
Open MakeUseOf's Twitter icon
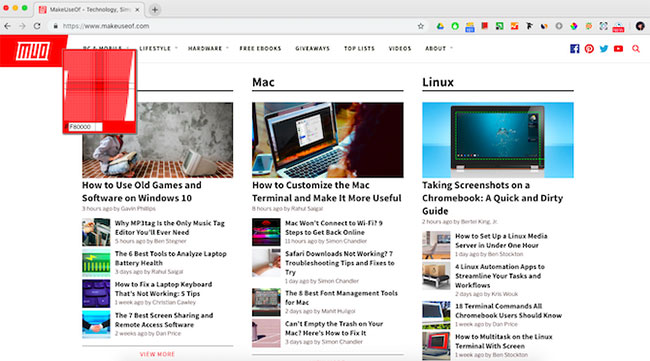coord(604,48)
